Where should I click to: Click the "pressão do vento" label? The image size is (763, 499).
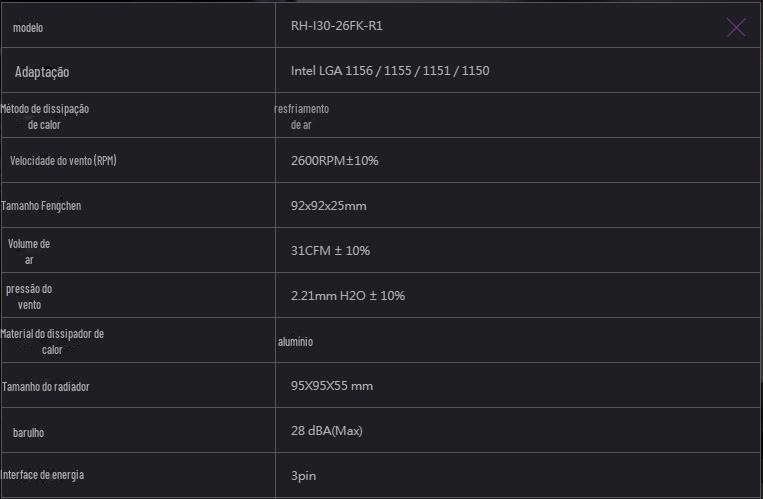[29, 296]
